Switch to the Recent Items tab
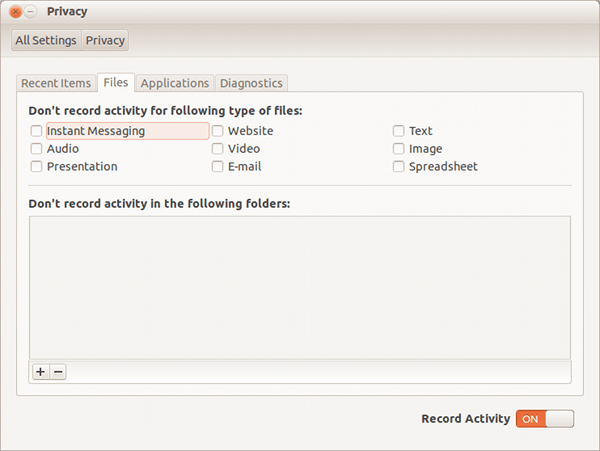The image size is (600, 451). pos(56,83)
